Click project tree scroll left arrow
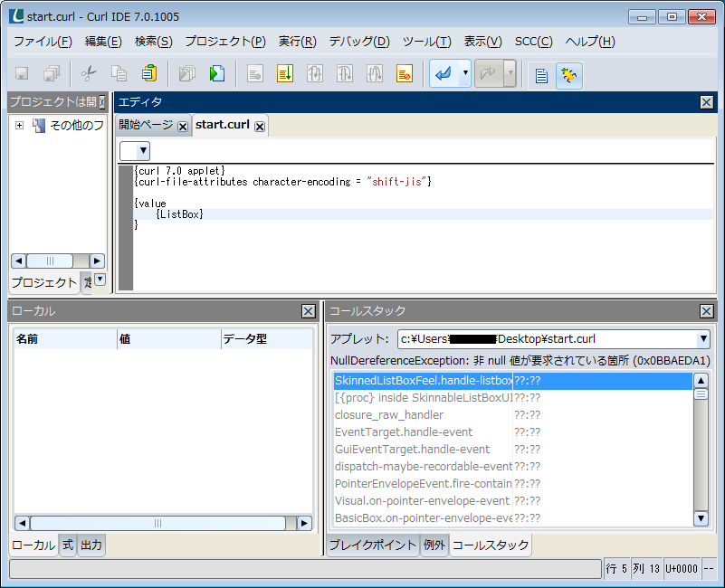Image resolution: width=725 pixels, height=588 pixels. click(x=18, y=261)
